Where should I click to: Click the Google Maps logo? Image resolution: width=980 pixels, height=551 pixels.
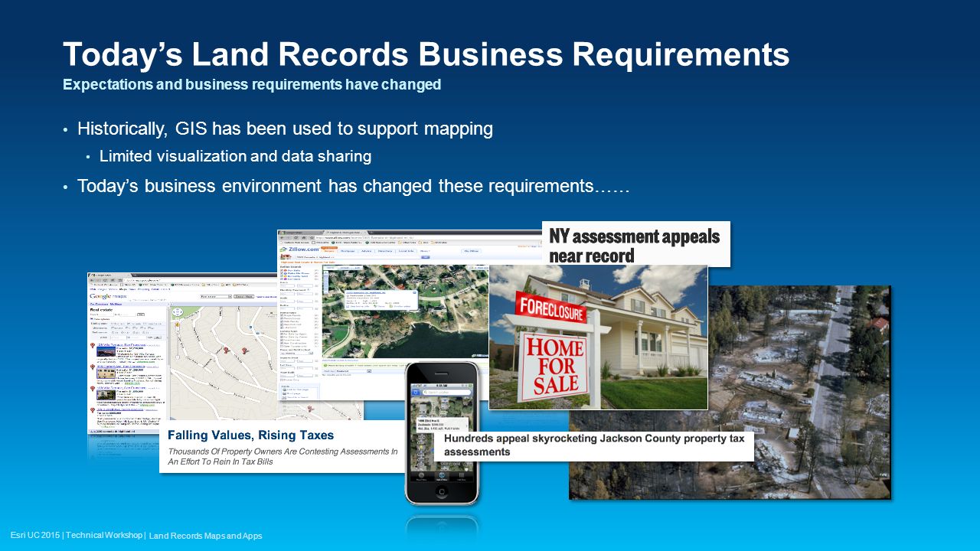pyautogui.click(x=109, y=296)
